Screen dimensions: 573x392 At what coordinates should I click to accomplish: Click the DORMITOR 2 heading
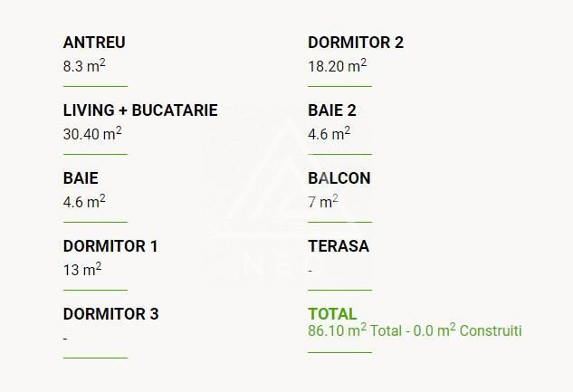[x=356, y=43]
